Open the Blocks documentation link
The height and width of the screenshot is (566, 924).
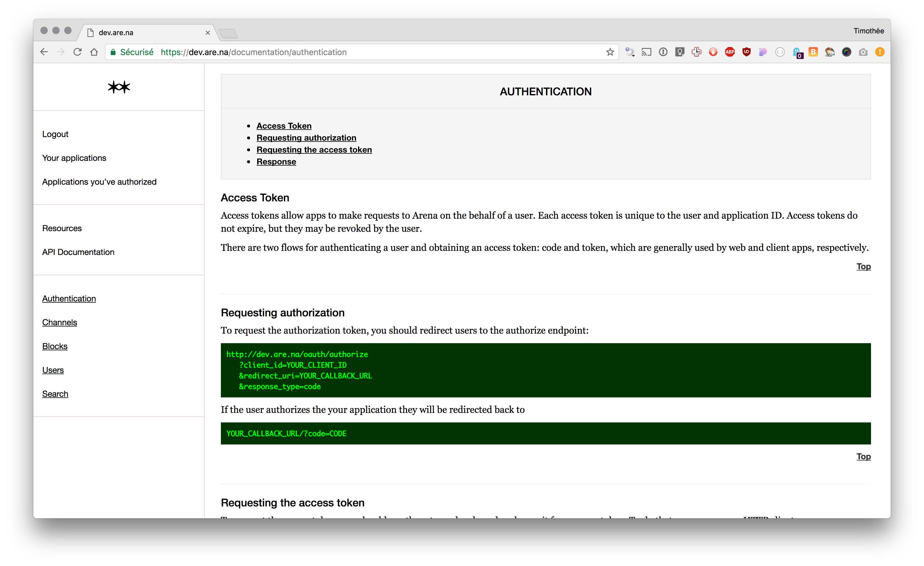pos(55,346)
